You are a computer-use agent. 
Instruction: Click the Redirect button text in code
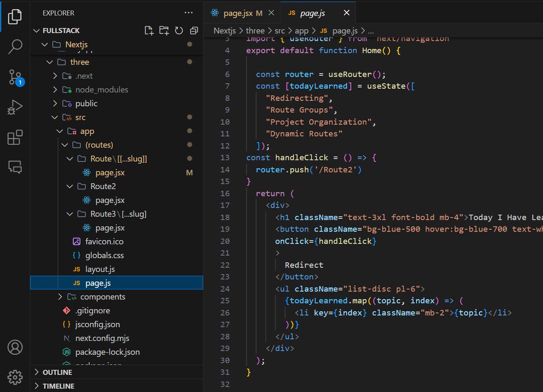(x=304, y=265)
